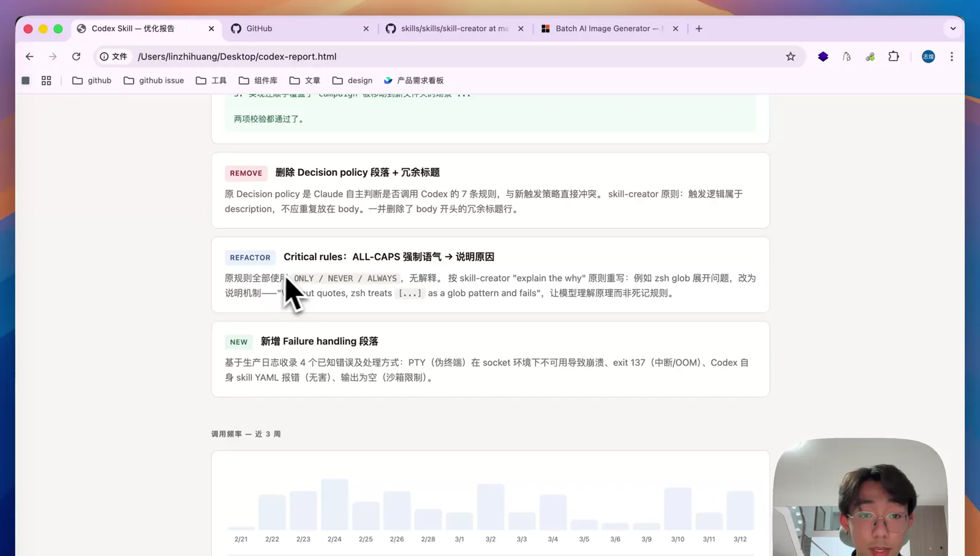Switch to the Batch AI Image Generator tab

[x=609, y=28]
